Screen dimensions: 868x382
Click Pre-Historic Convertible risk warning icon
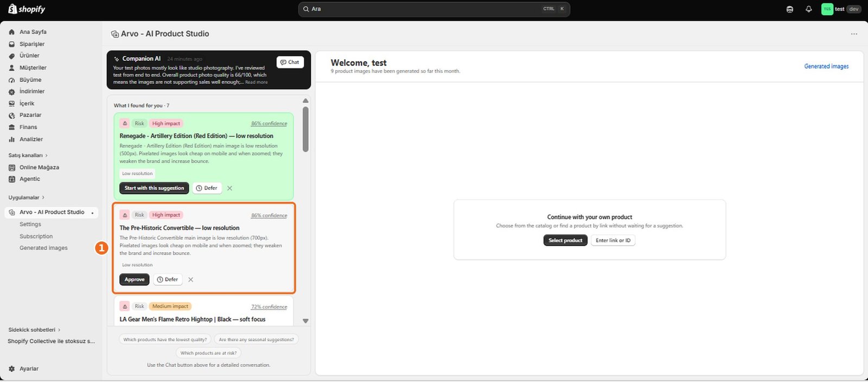click(125, 215)
